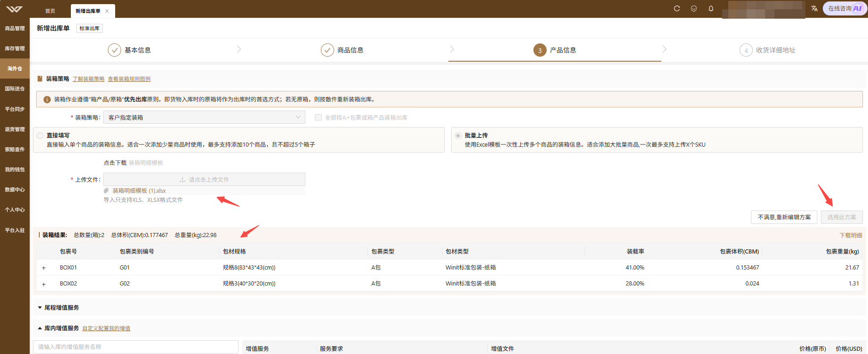Click 不满意,重新编辑方案 button
This screenshot has height=354, width=868.
[784, 217]
